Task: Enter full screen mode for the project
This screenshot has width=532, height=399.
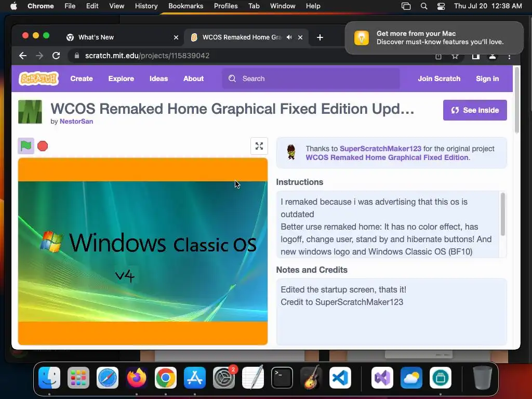Action: 259,146
